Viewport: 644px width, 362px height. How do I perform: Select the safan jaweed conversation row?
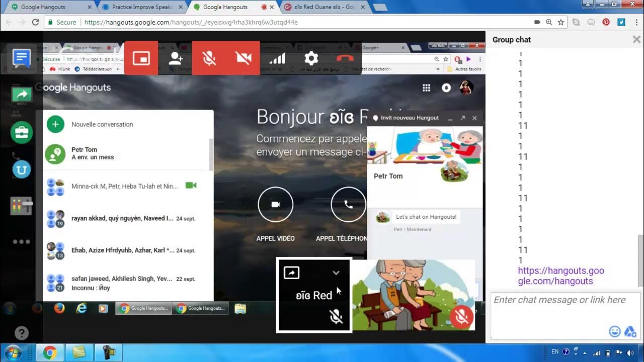pyautogui.click(x=126, y=283)
